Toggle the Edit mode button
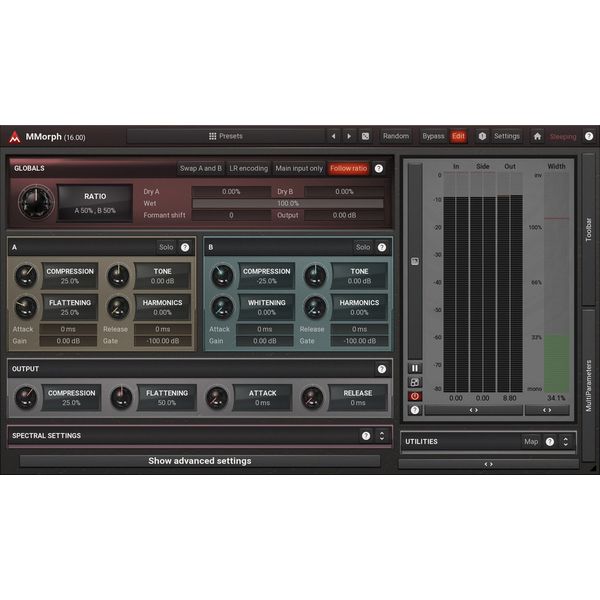The image size is (600, 600). tap(458, 136)
